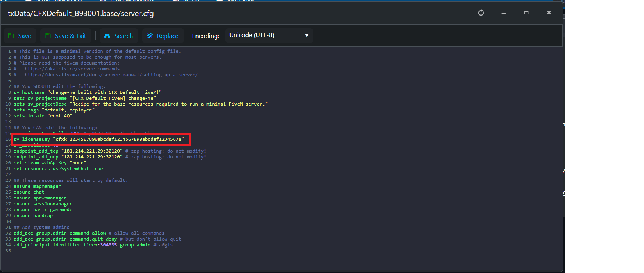Click the docs.fivem.net setting-up-a-server URL line
This screenshot has width=644, height=273.
106,75
